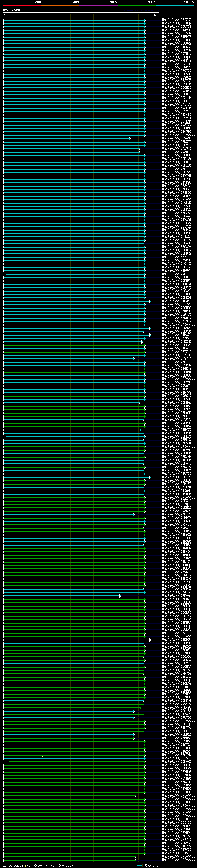Open the UniRef100_Q4DD50 hit label
The image size is (197, 868).
click(177, 640)
